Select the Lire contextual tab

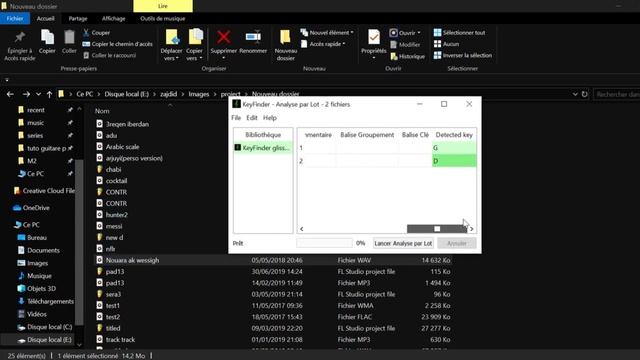point(163,6)
